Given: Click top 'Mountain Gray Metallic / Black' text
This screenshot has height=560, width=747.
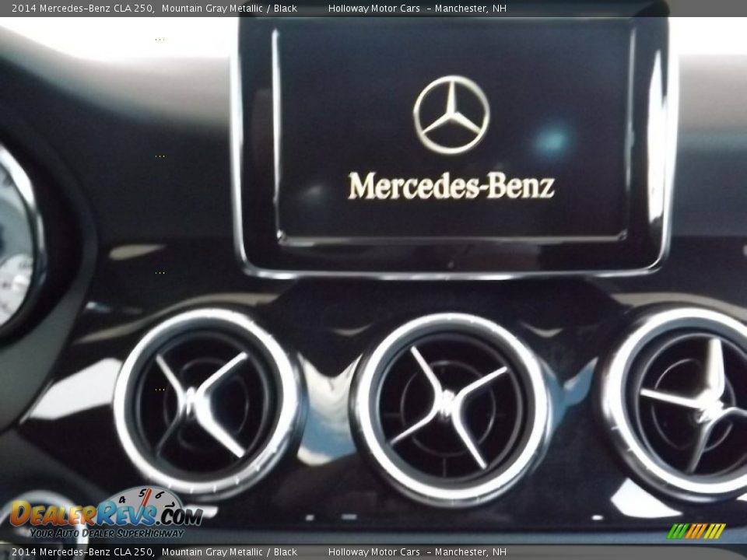Looking at the screenshot, I should click(x=229, y=8).
